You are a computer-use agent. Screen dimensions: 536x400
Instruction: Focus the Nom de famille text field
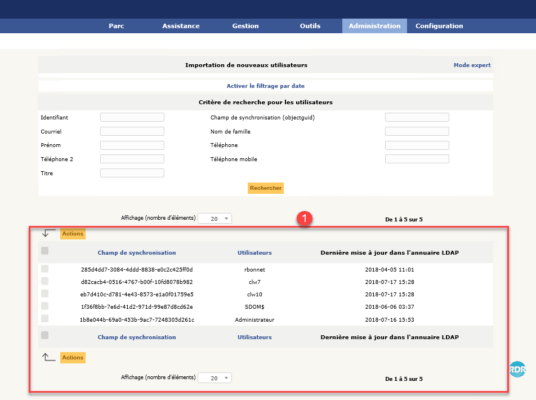[x=417, y=131]
